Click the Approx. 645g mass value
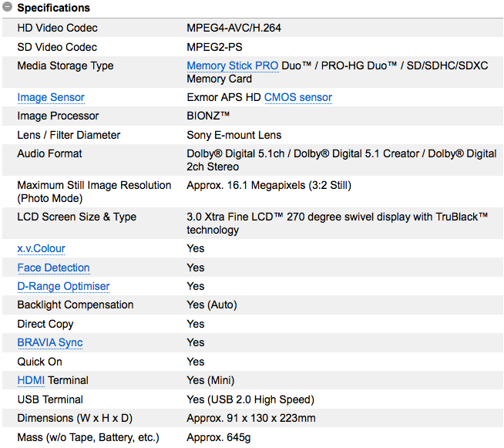The image size is (504, 448). coord(219,438)
